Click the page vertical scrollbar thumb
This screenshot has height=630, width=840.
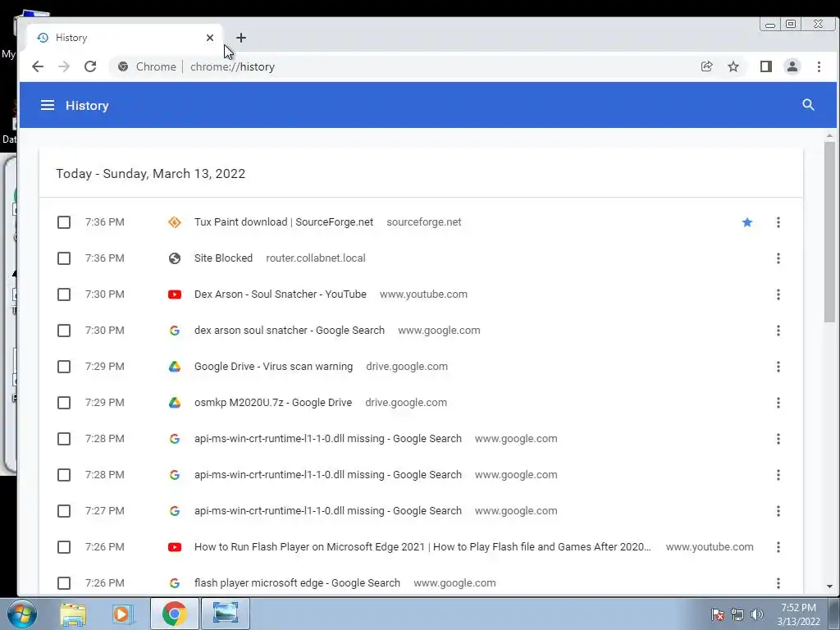(x=830, y=231)
